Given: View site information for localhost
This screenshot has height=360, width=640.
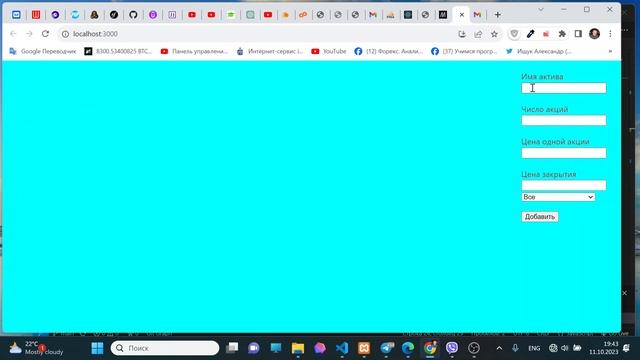Looking at the screenshot, I should pyautogui.click(x=65, y=34).
